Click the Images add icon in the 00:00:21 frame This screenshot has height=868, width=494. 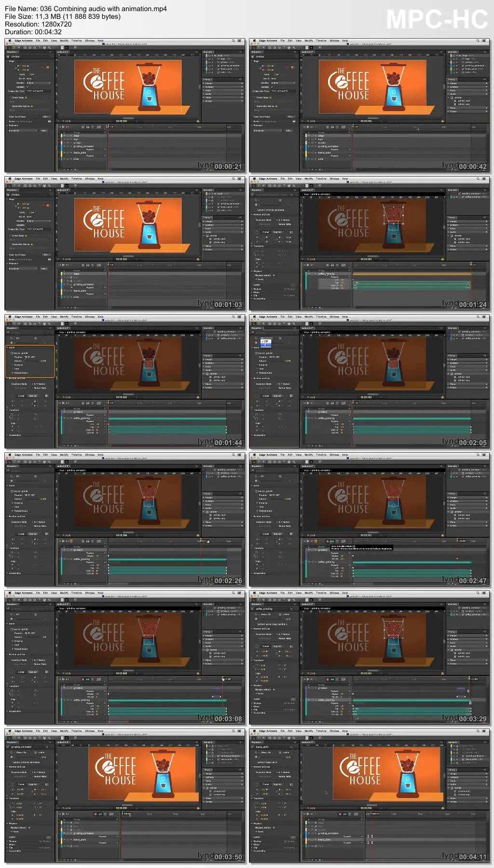(x=242, y=84)
